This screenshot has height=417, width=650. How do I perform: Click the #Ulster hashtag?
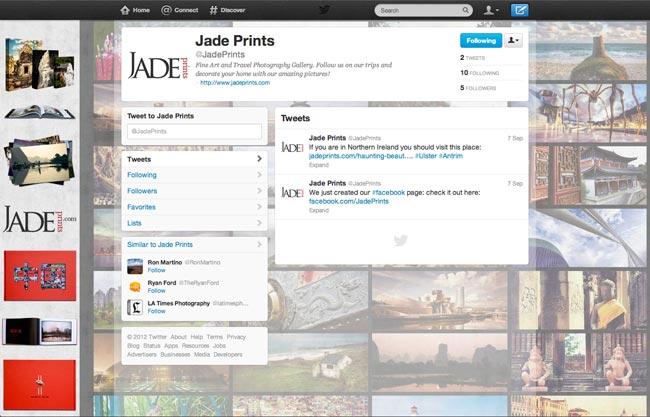tap(426, 156)
